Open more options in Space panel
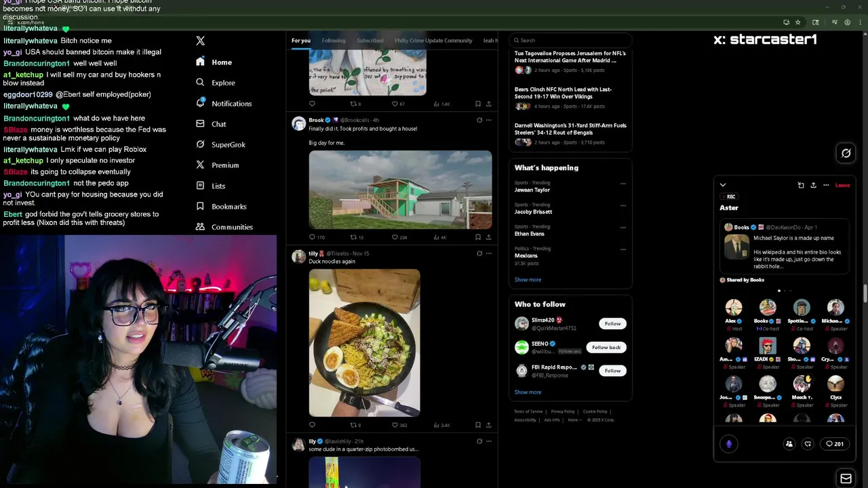The height and width of the screenshot is (488, 868). [x=826, y=185]
